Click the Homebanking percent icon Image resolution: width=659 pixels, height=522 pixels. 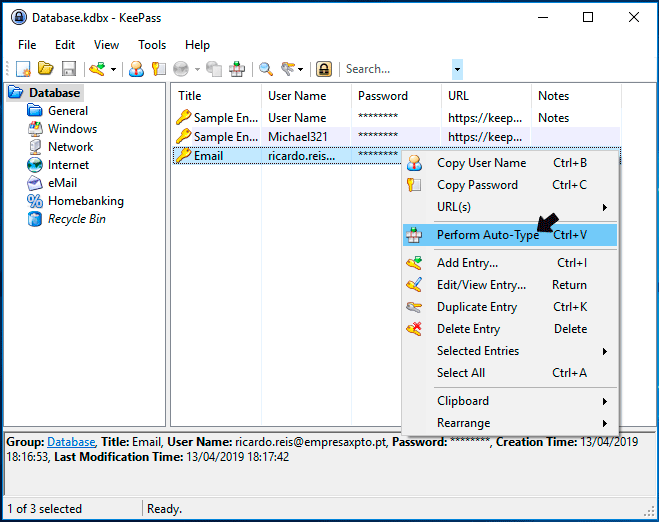pos(35,201)
